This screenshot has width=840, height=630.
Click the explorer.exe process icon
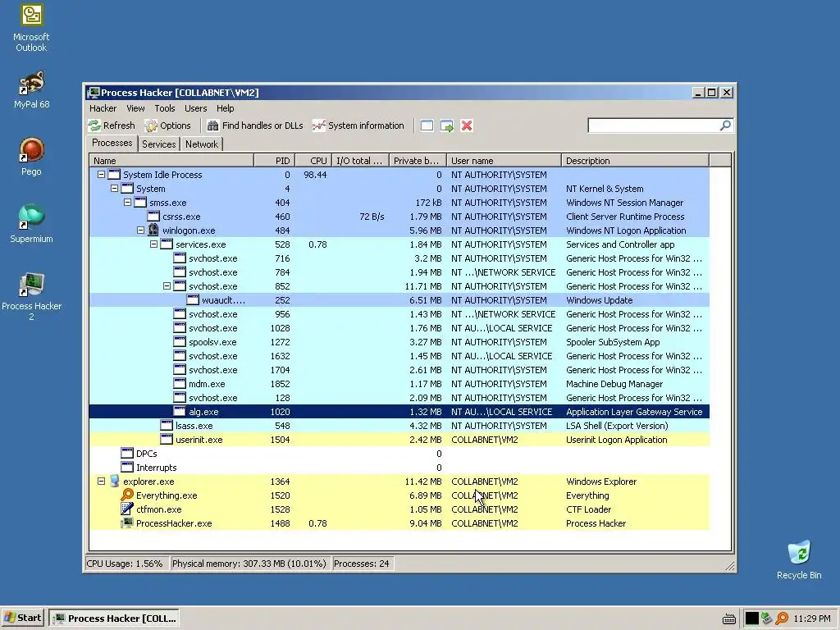tap(114, 481)
